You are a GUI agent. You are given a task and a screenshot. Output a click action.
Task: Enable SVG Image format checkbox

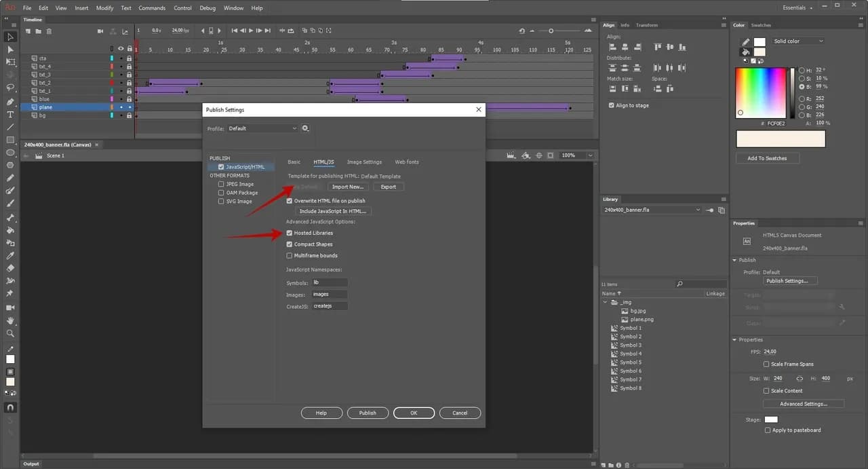tap(221, 202)
